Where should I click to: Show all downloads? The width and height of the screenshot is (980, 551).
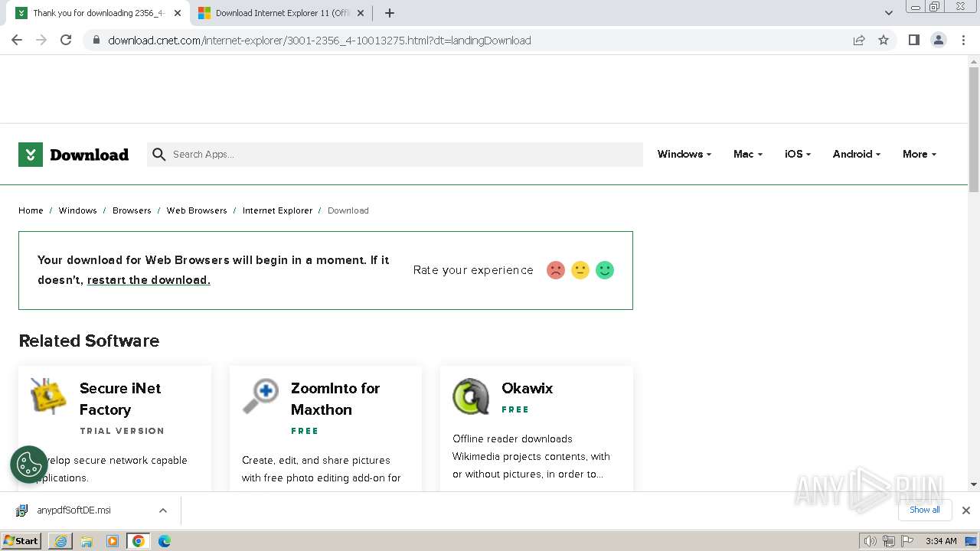pos(925,510)
